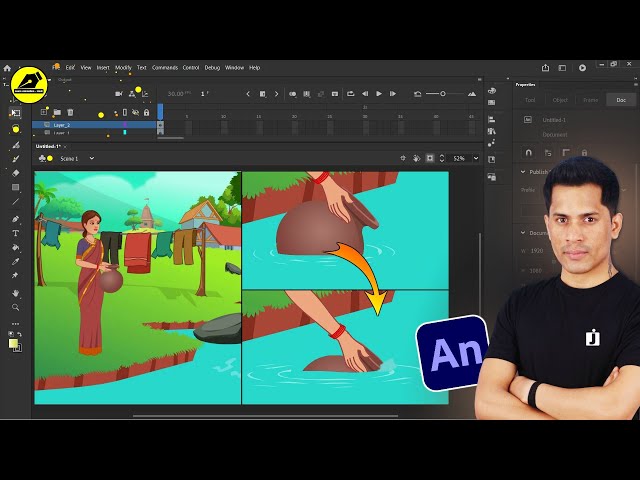Screen dimensions: 640x480
Task: Insert keyframe using timeline keyframe button
Action: (262, 94)
